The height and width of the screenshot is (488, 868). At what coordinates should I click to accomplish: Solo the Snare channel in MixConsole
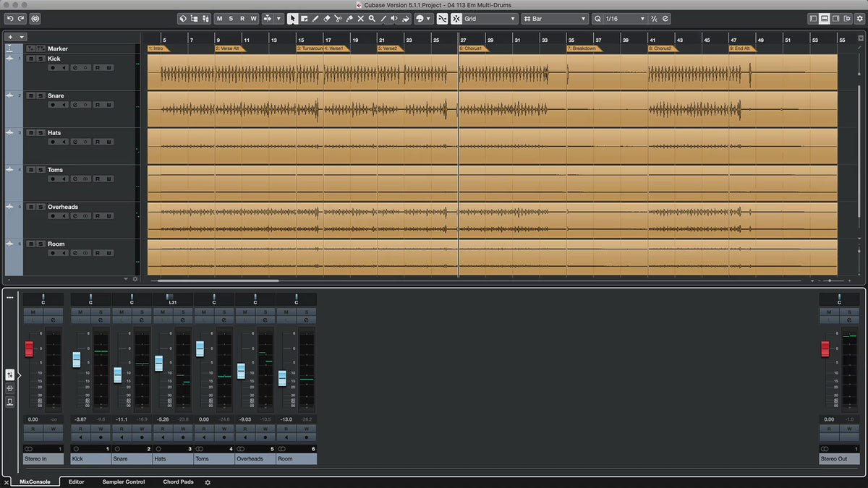pyautogui.click(x=142, y=312)
